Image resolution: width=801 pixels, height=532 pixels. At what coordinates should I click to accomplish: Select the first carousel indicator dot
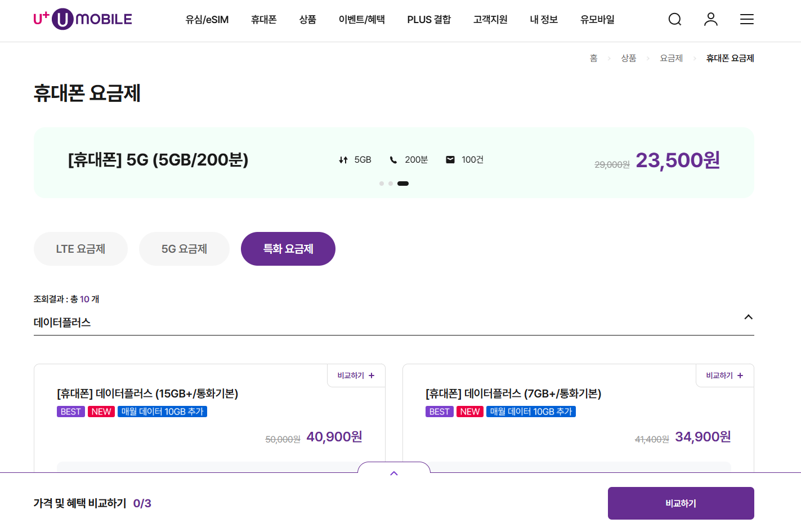pos(381,183)
